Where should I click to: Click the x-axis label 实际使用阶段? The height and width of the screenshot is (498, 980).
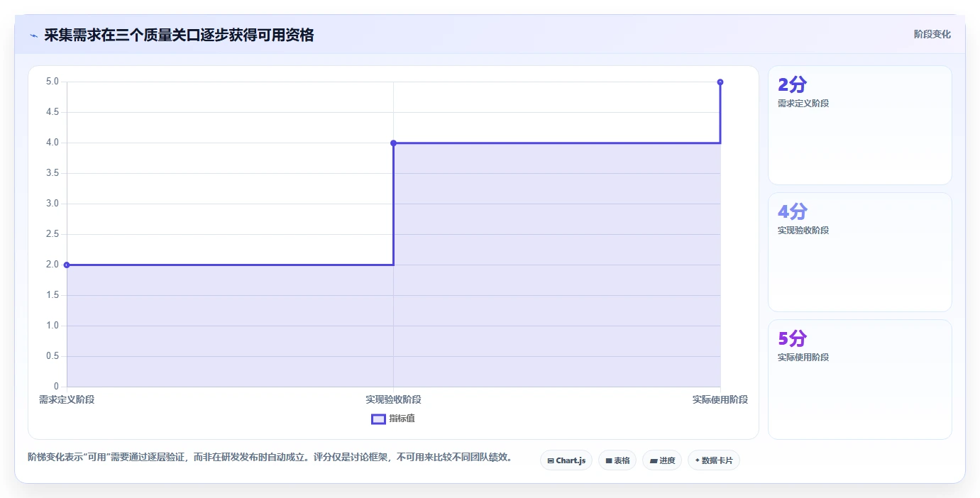[x=720, y=399]
